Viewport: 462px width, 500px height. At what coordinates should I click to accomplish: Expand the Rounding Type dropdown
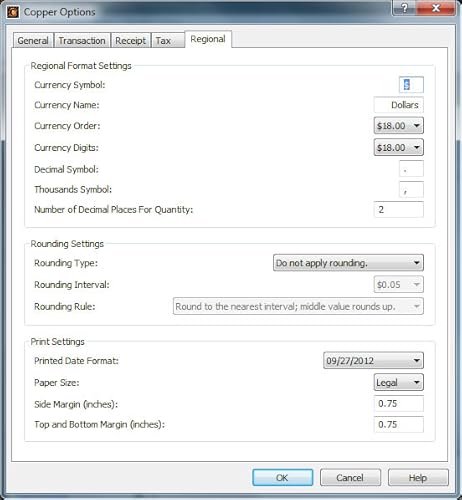348,263
